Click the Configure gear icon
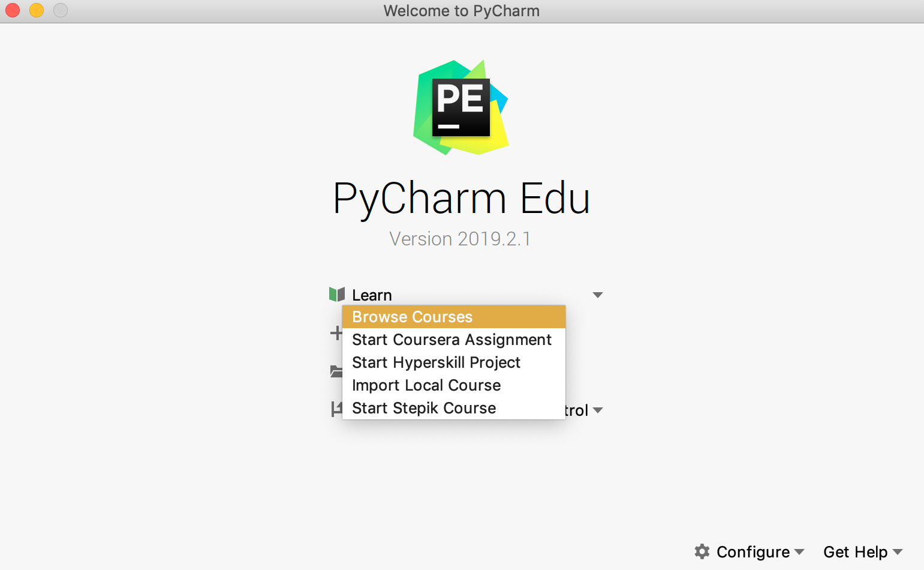This screenshot has width=924, height=570. coord(702,551)
